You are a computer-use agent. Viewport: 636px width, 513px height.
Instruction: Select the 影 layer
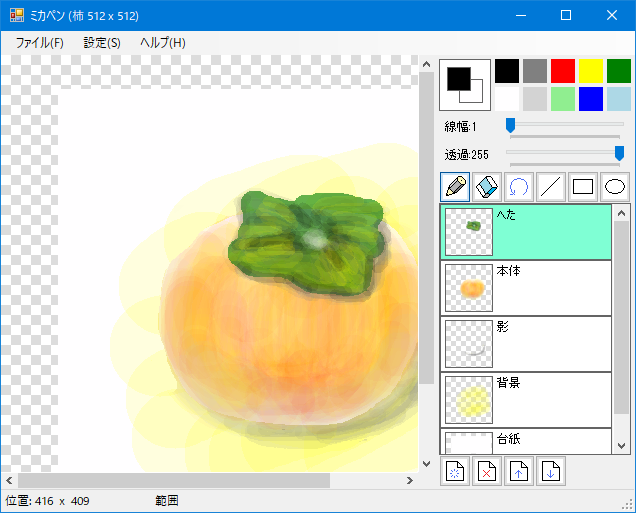click(x=526, y=344)
